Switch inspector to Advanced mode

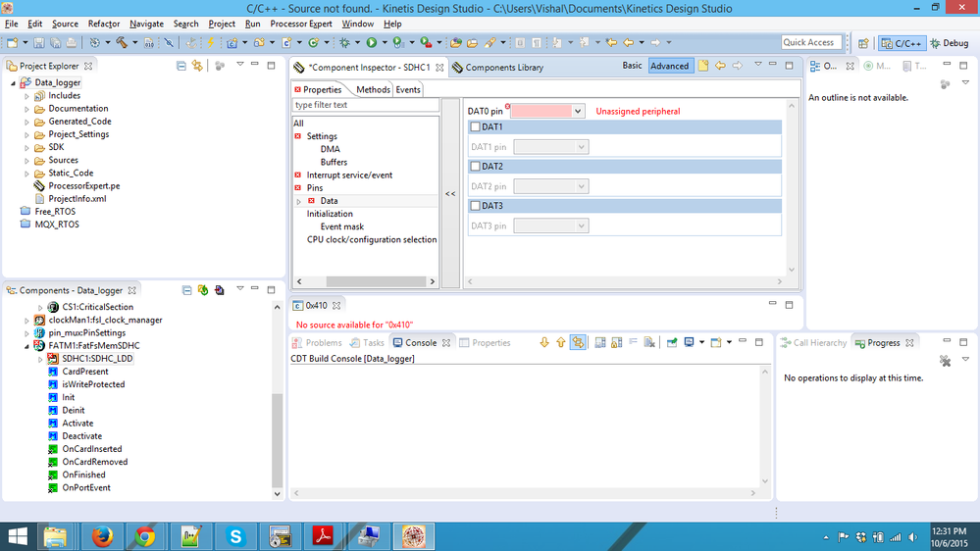pyautogui.click(x=669, y=66)
